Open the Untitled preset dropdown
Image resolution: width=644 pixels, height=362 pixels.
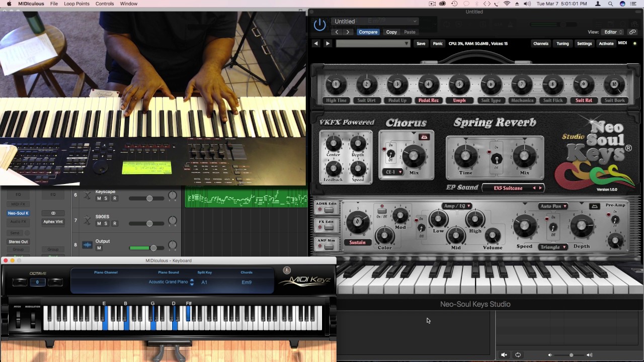pyautogui.click(x=374, y=22)
